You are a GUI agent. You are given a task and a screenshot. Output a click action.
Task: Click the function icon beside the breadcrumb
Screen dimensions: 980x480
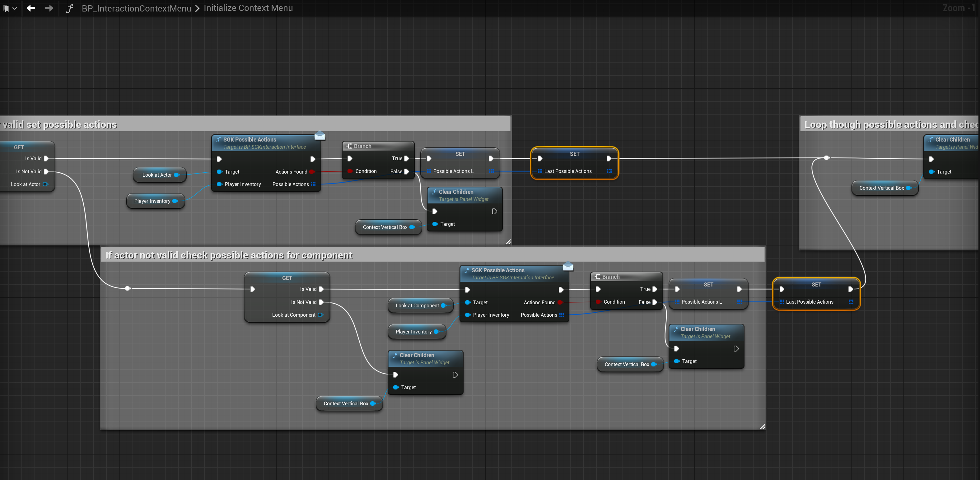point(69,8)
